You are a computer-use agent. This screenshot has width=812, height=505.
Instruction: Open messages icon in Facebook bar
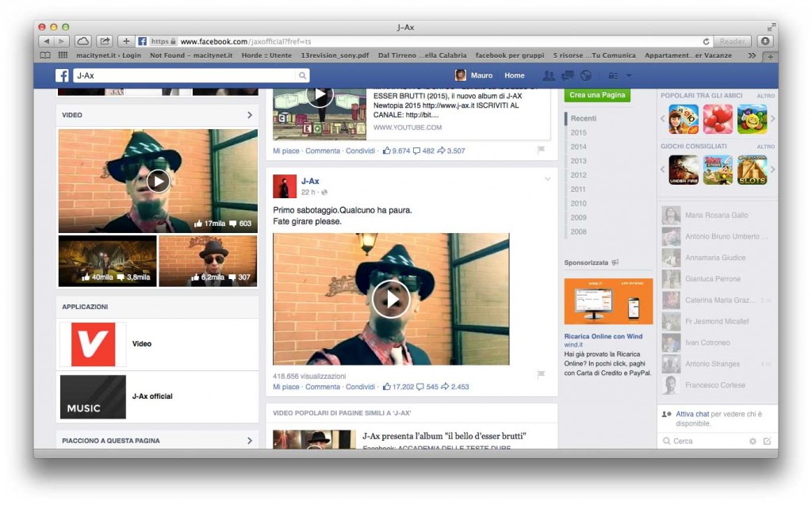(x=568, y=75)
